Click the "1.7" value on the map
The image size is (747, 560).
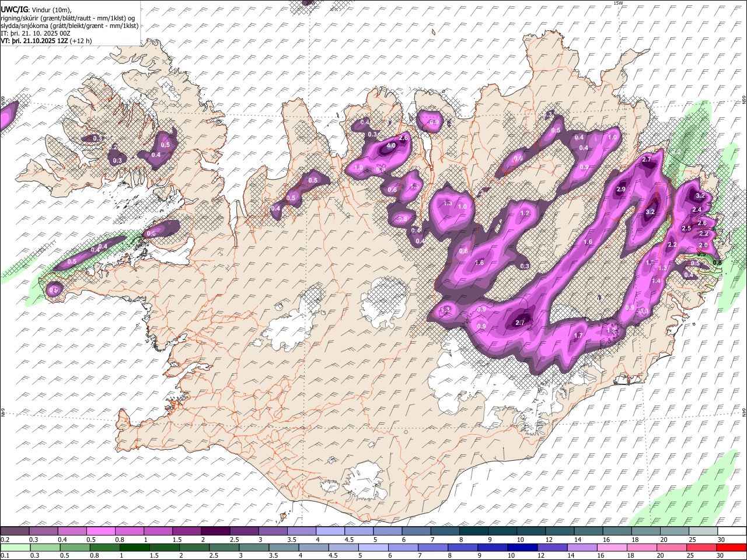click(578, 335)
